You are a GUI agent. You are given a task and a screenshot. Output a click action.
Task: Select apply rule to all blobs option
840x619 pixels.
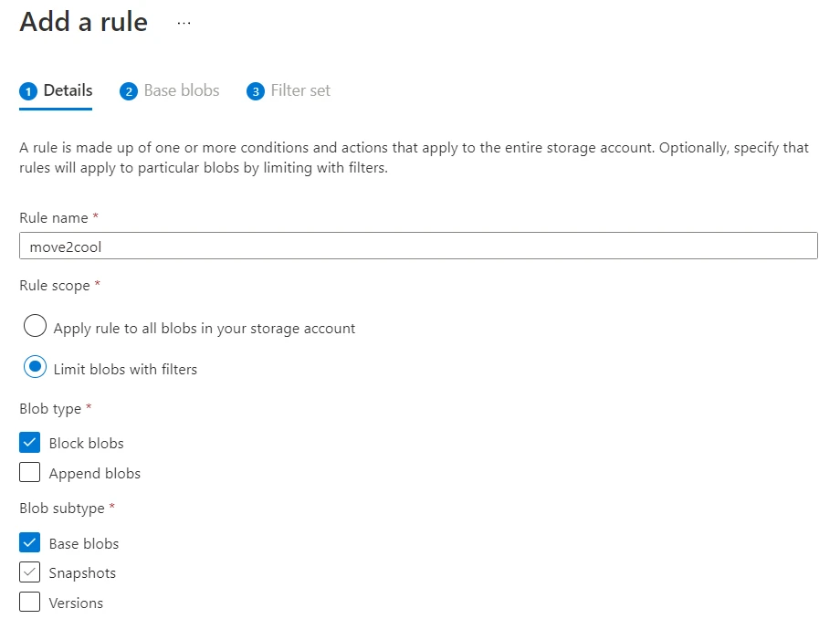(34, 325)
